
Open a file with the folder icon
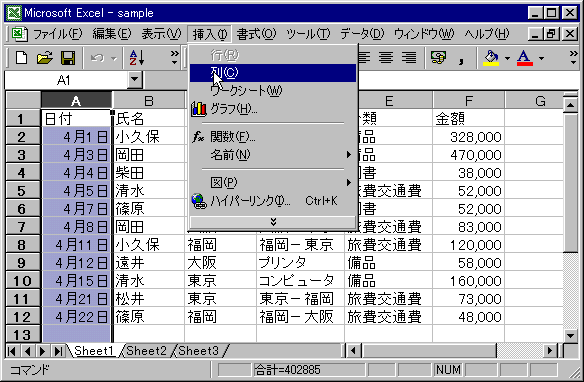44,58
